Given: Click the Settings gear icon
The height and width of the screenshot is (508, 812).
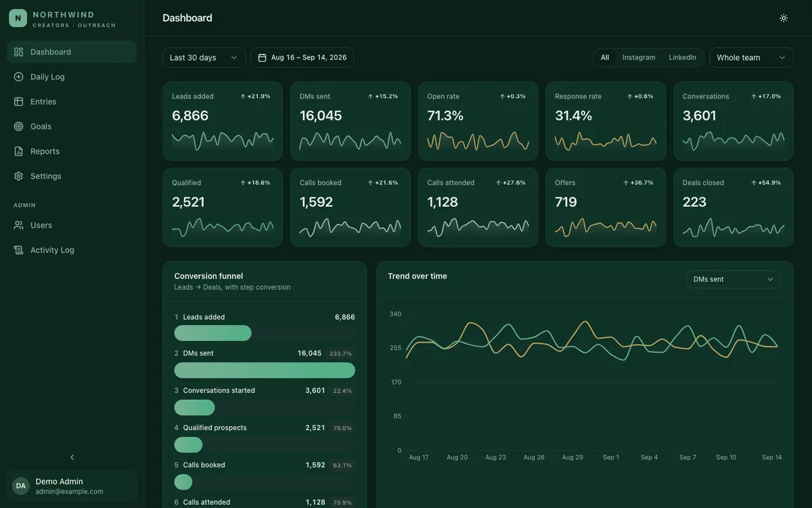Looking at the screenshot, I should click(x=18, y=176).
